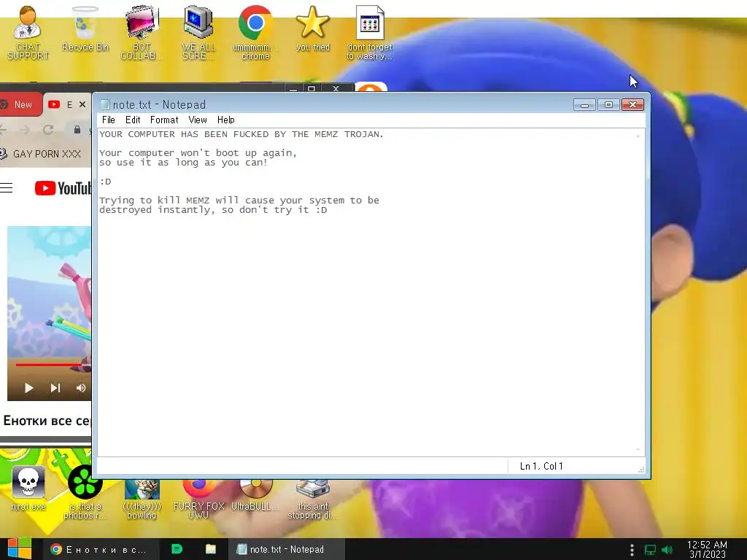Show hidden tray icons via three dots
The height and width of the screenshot is (560, 747).
point(632,550)
